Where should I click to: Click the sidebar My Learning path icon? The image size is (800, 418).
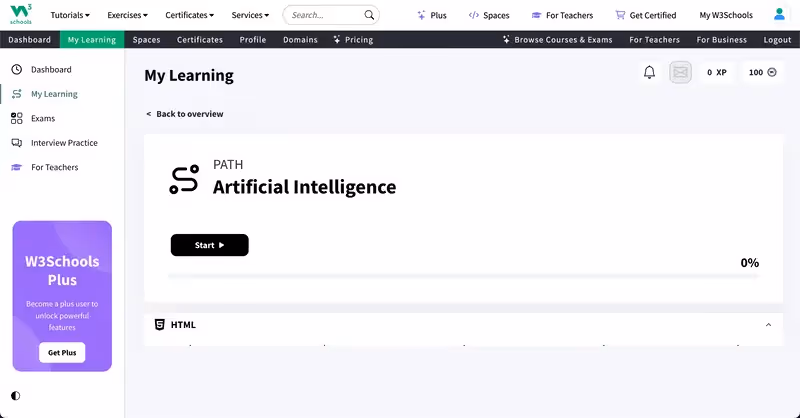click(x=17, y=94)
